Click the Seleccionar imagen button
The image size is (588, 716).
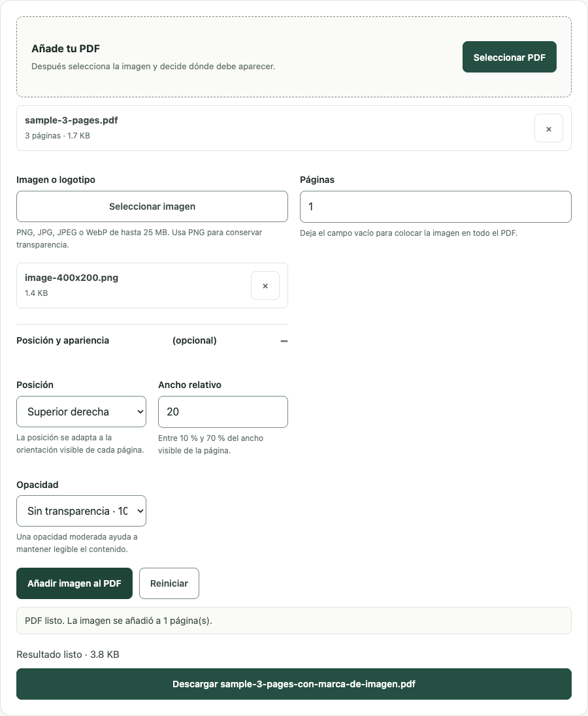tap(152, 206)
